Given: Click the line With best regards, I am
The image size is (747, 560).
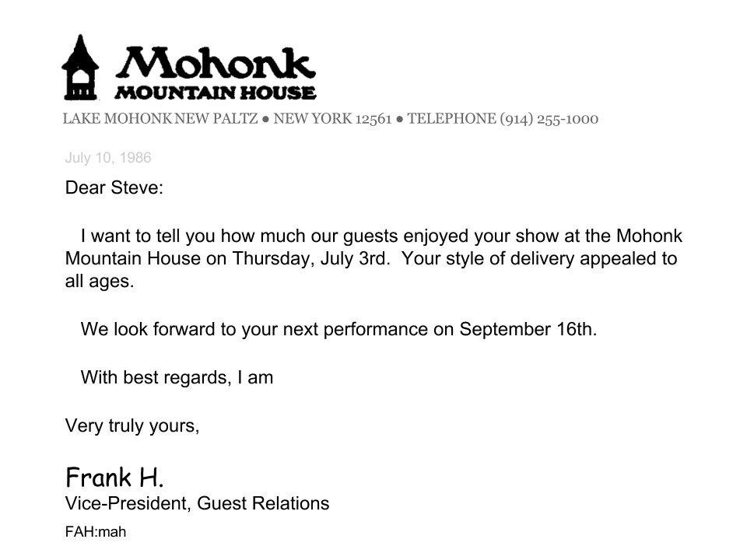Looking at the screenshot, I should click(177, 378).
